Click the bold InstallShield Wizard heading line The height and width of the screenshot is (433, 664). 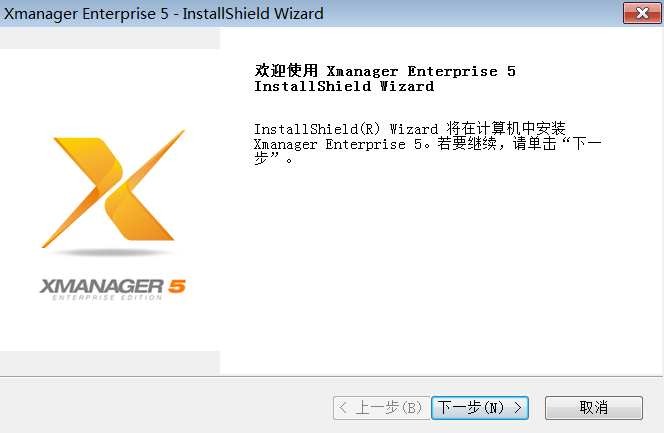coord(344,86)
